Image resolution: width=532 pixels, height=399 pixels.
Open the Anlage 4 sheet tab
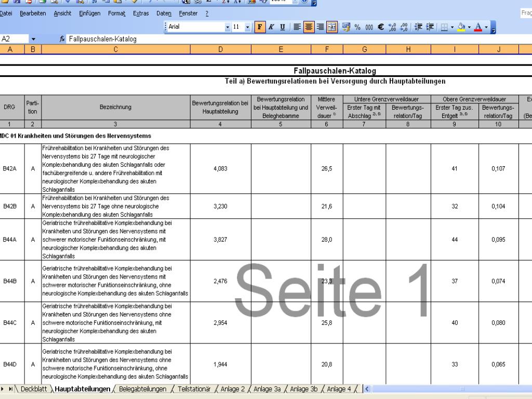(339, 389)
